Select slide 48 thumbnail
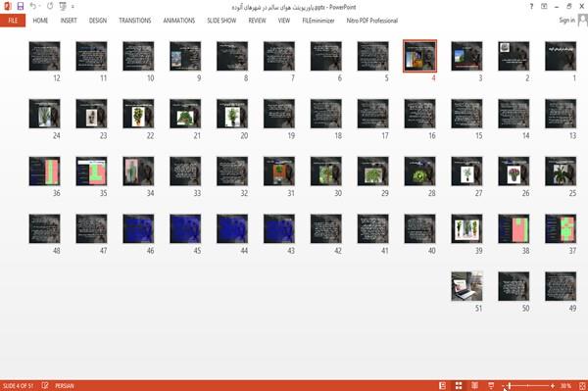588x391 pixels. (x=45, y=228)
